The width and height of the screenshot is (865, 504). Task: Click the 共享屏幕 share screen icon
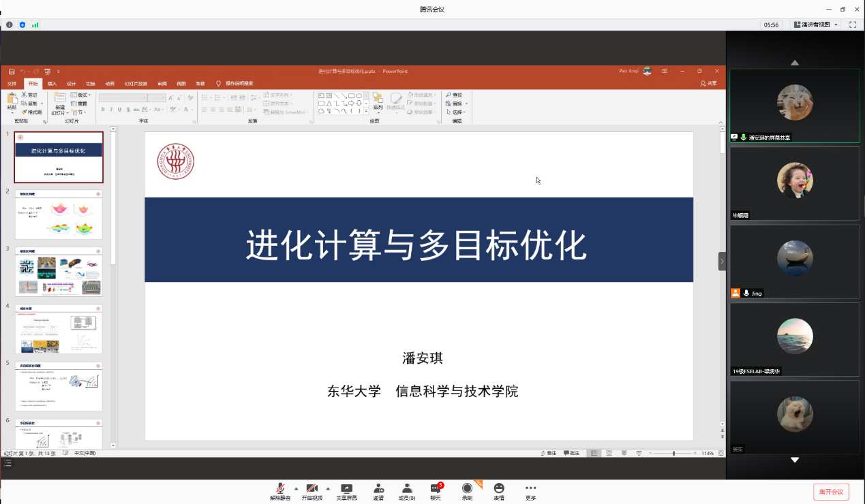[x=346, y=489]
